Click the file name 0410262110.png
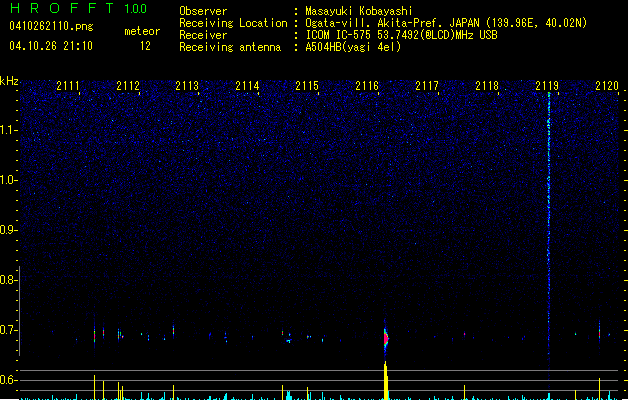 [x=51, y=26]
